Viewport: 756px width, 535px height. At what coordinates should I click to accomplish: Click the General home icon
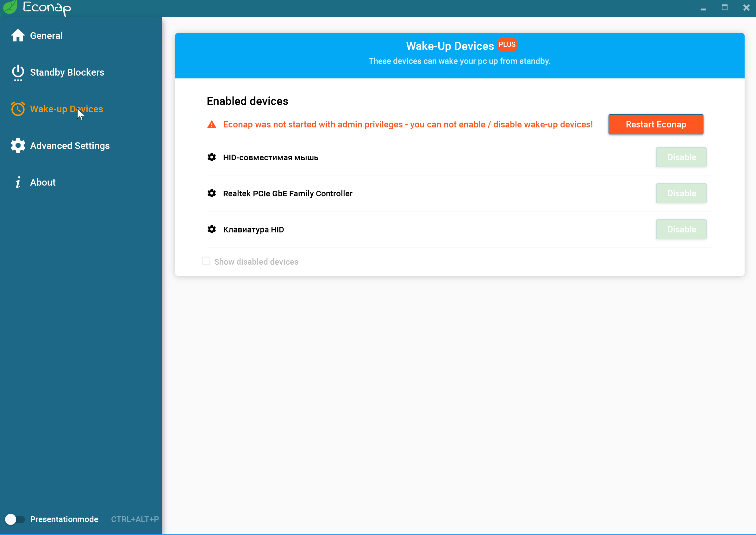tap(18, 36)
